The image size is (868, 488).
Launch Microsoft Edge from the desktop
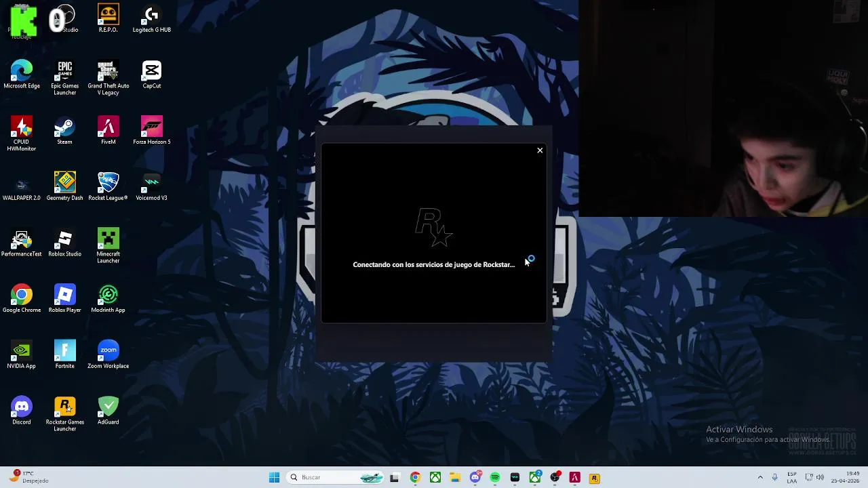pyautogui.click(x=22, y=75)
